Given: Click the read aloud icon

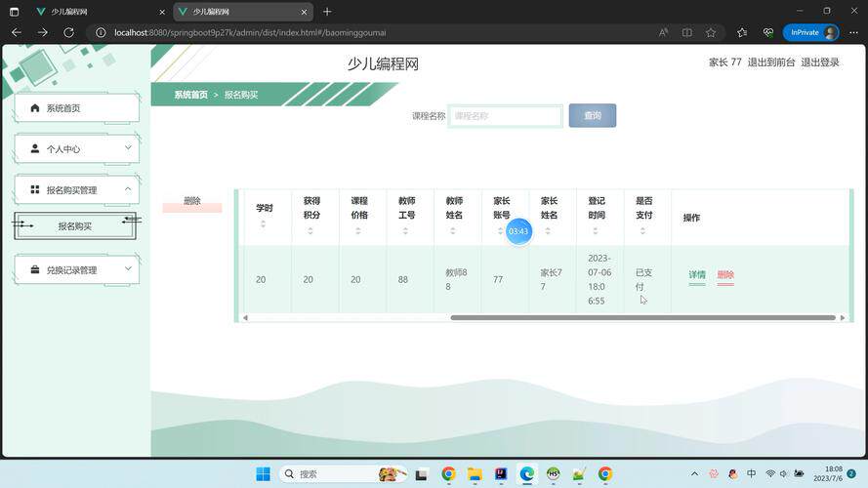Looking at the screenshot, I should point(663,32).
